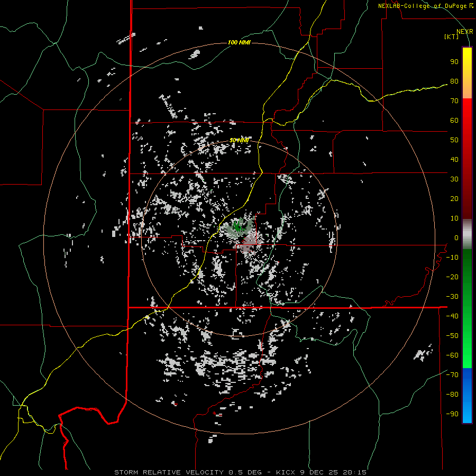This screenshot has height=476, width=476.
Task: Click the -70 value on the velocity scale
Action: [452, 375]
